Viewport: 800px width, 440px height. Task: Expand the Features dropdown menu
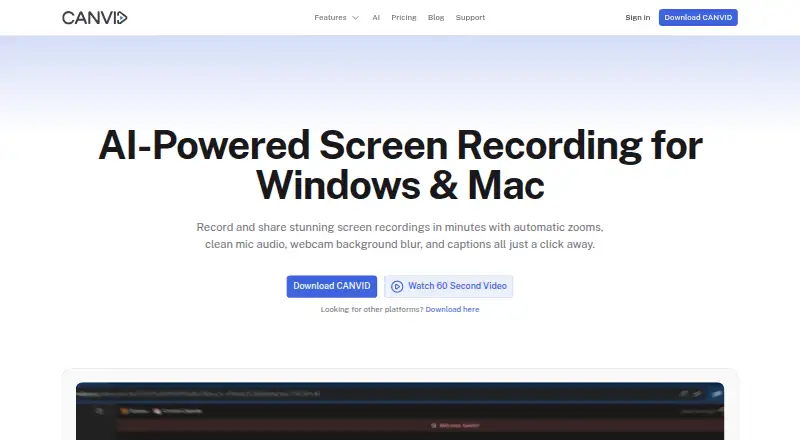pos(337,17)
